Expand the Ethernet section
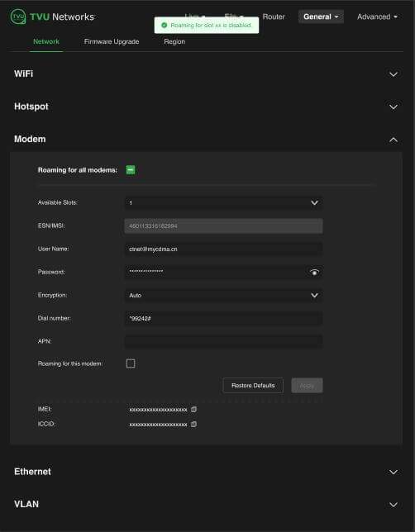 click(x=394, y=472)
